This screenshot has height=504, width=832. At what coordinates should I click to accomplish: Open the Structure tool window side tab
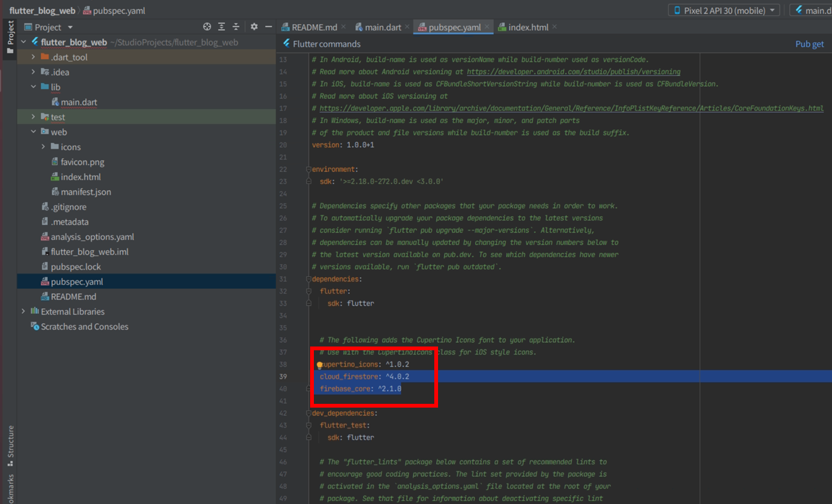[x=10, y=445]
